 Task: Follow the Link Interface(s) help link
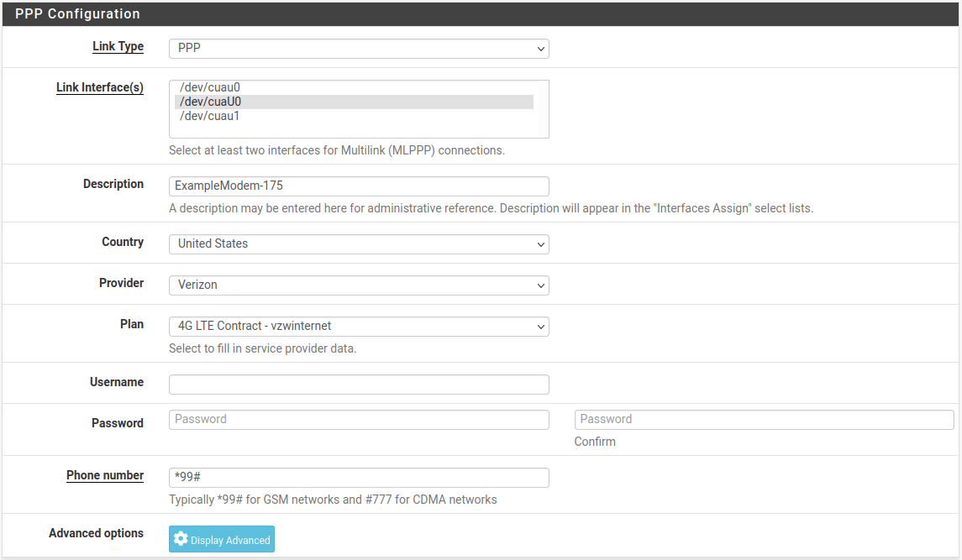99,86
